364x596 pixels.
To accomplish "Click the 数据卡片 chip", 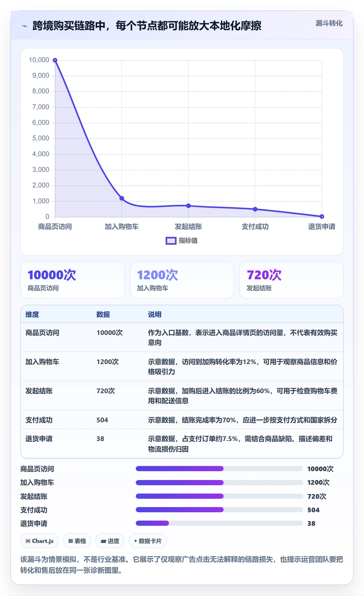I will point(148,541).
